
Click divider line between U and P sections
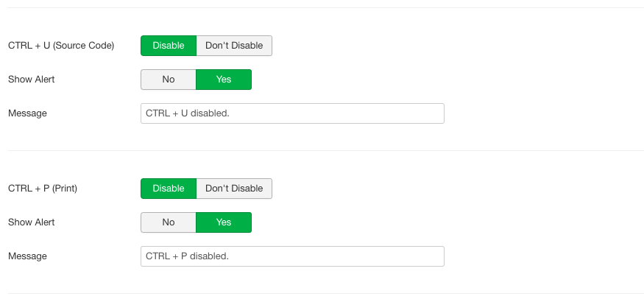click(326, 150)
